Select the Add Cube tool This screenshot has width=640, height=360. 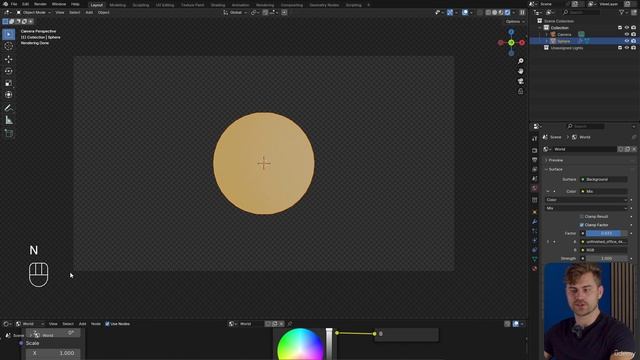(9, 133)
